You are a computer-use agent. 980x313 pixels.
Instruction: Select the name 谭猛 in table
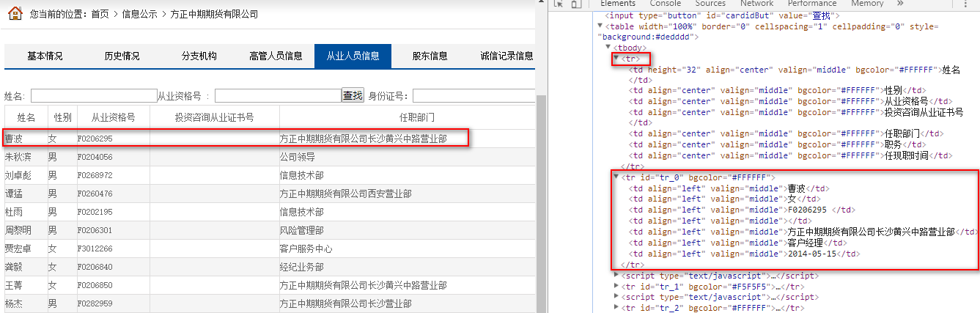point(13,194)
